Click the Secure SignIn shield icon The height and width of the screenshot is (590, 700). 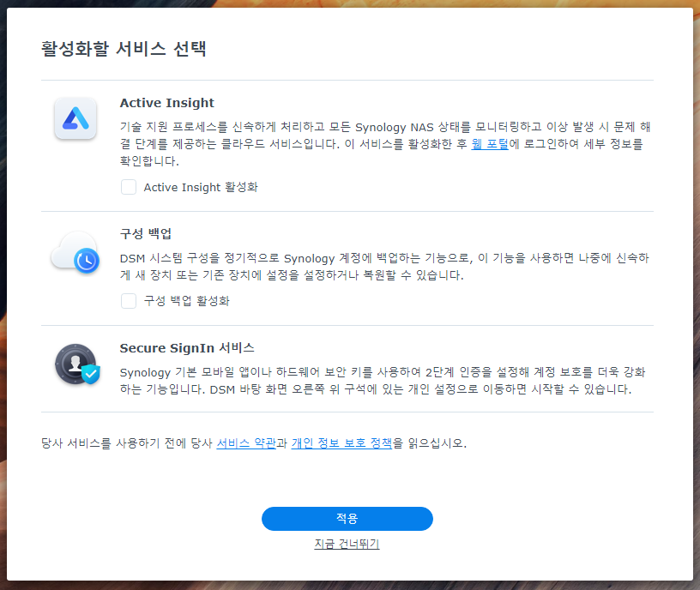(x=77, y=364)
